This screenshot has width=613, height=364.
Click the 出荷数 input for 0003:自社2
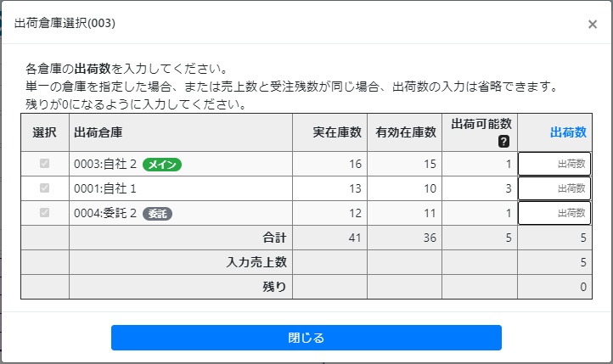coord(554,164)
